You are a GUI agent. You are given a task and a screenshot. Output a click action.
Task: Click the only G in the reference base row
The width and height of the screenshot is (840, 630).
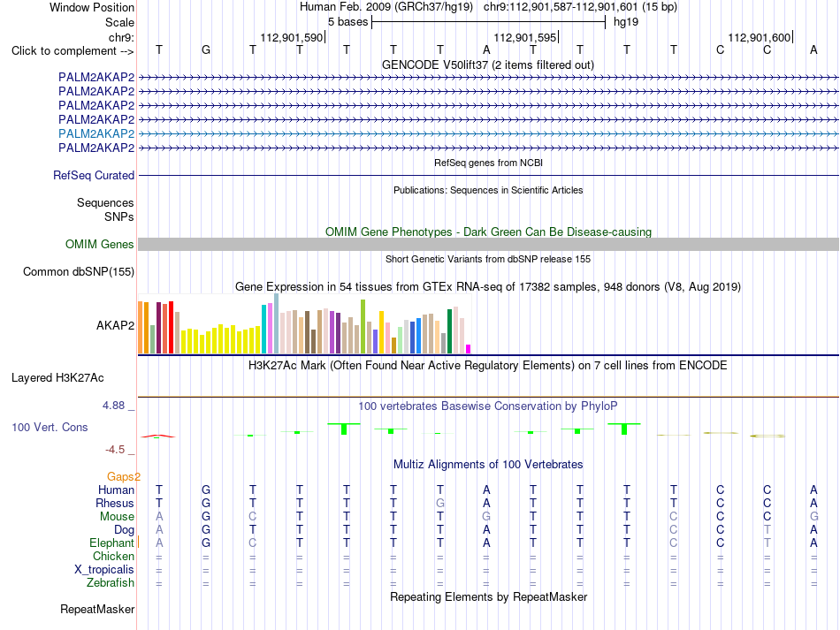tap(206, 50)
